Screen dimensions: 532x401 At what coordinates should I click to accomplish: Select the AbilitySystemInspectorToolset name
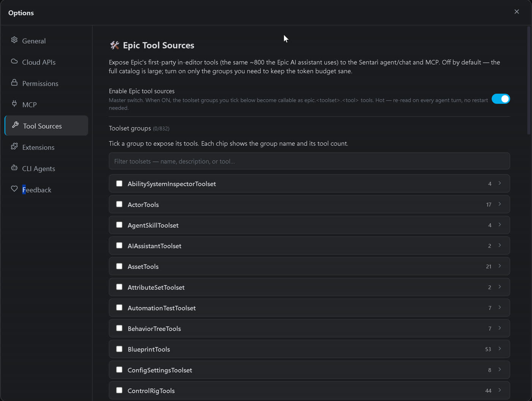coord(172,184)
